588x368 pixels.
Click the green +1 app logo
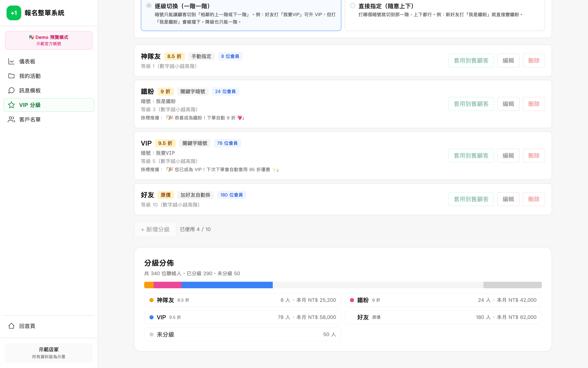14,13
